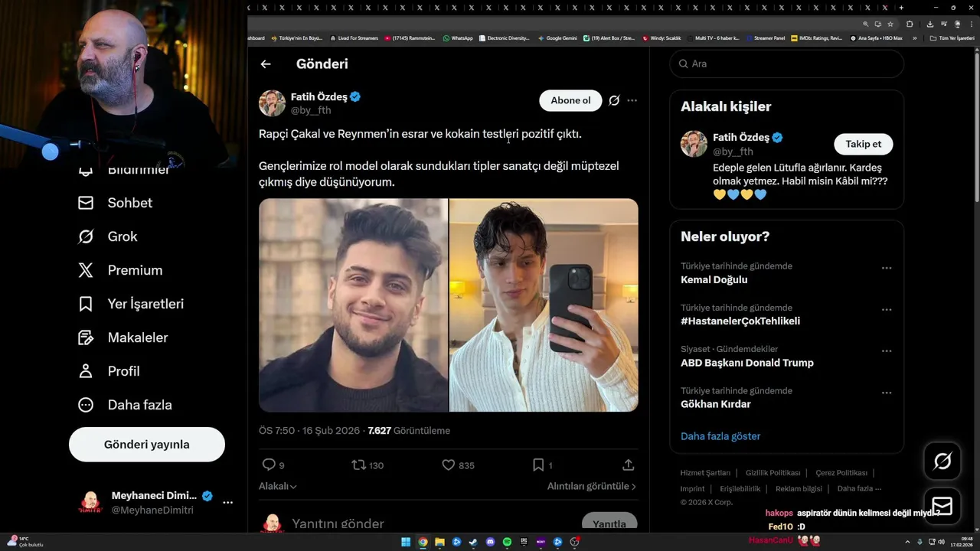Open the floating Grok button on the right
Screen dimensions: 980x551
pos(942,461)
